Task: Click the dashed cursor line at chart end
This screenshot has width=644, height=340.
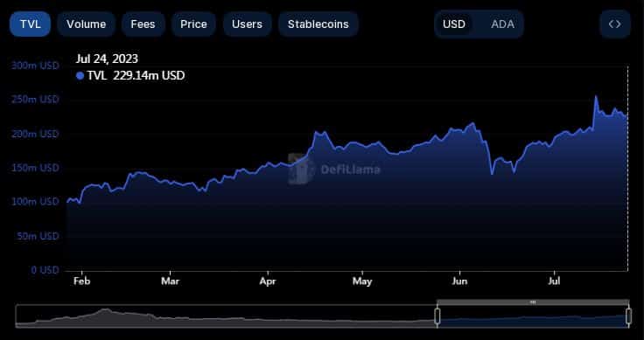Action: pyautogui.click(x=627, y=168)
